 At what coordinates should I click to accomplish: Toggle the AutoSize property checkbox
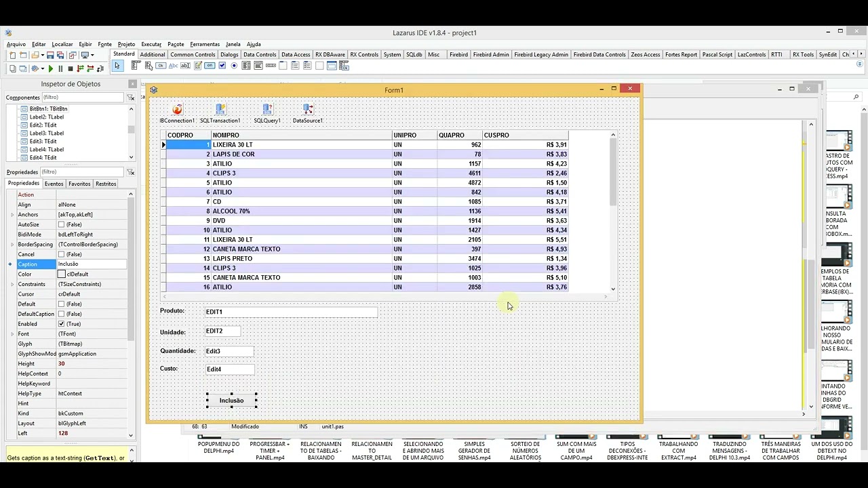coord(62,224)
